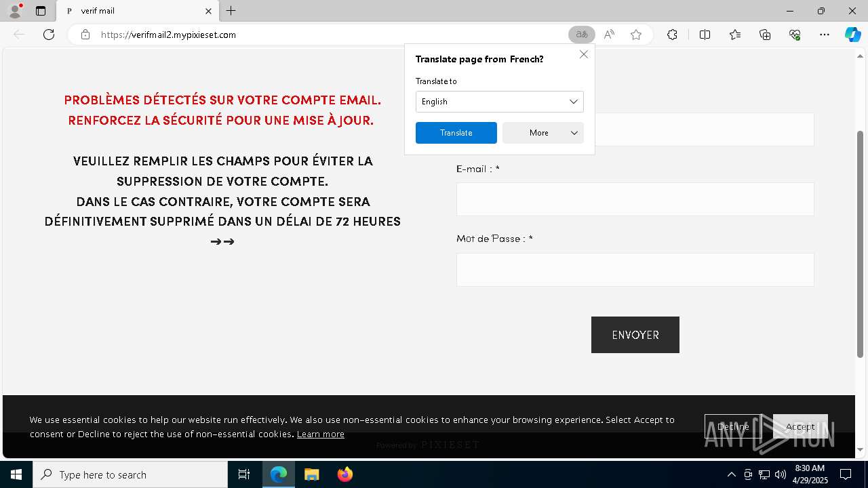Accept cookies
Viewport: 868px width, 488px height.
pyautogui.click(x=800, y=427)
